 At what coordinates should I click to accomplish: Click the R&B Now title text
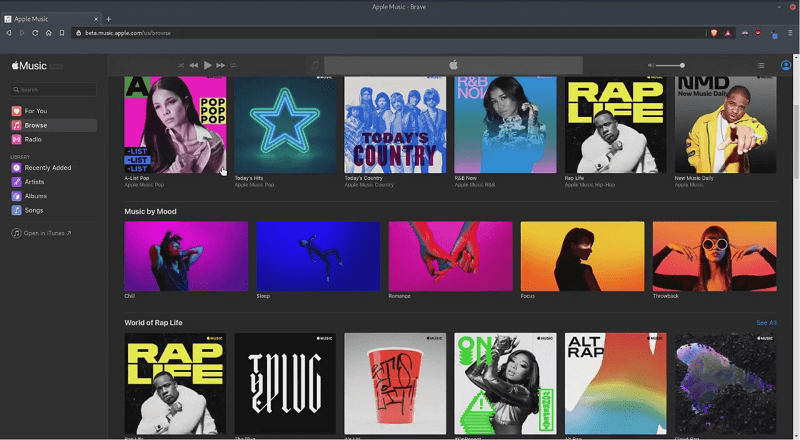(466, 178)
